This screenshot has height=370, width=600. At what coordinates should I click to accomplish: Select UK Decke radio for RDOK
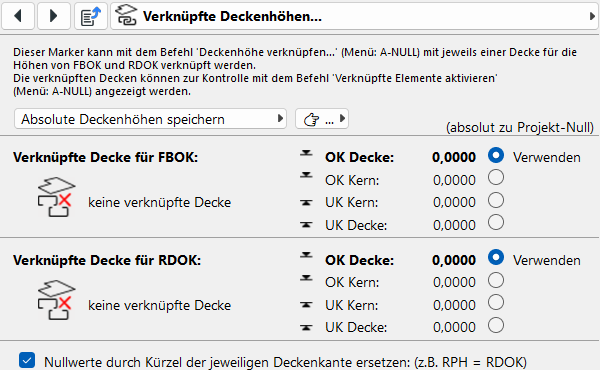[x=496, y=326]
